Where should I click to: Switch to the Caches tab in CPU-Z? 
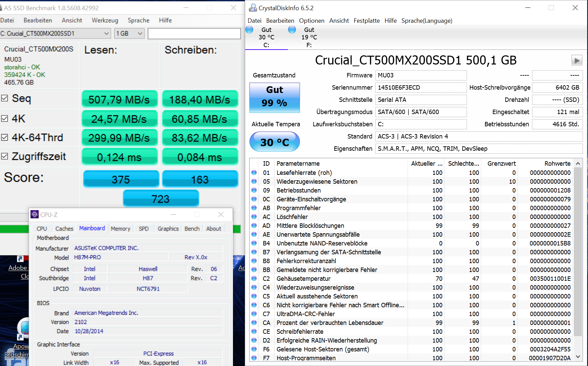(64, 228)
